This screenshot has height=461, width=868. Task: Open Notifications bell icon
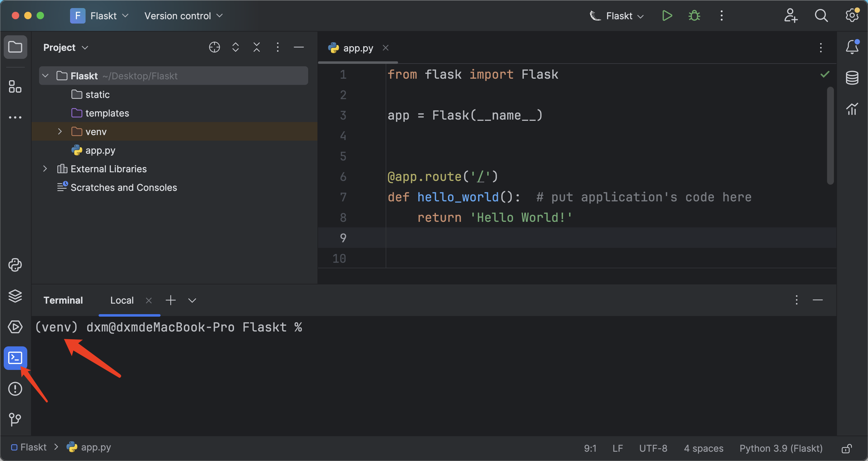click(852, 47)
